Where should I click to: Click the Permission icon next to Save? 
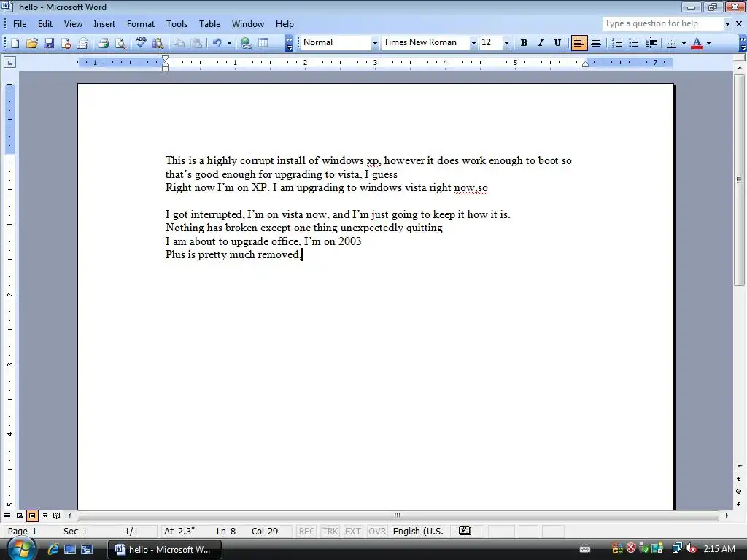coord(66,43)
